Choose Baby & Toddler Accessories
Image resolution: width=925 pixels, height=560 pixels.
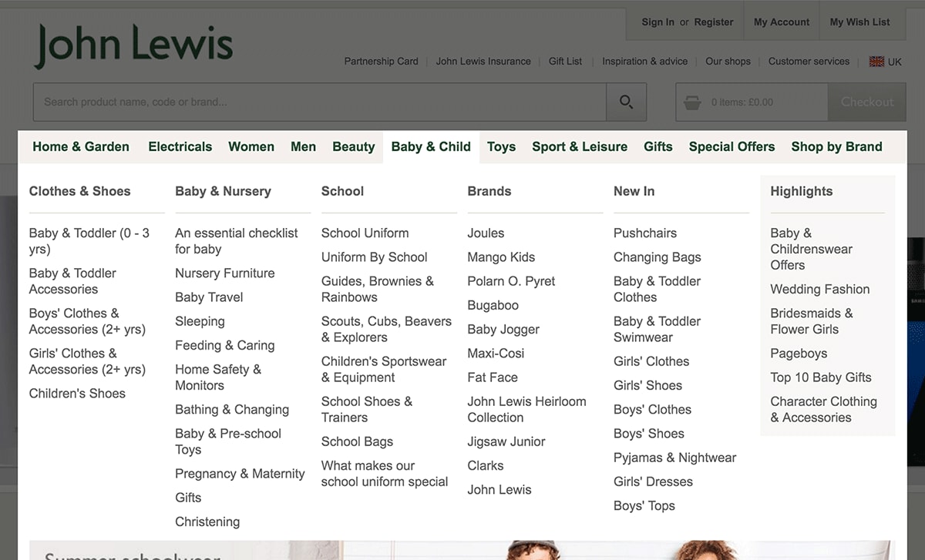[72, 281]
